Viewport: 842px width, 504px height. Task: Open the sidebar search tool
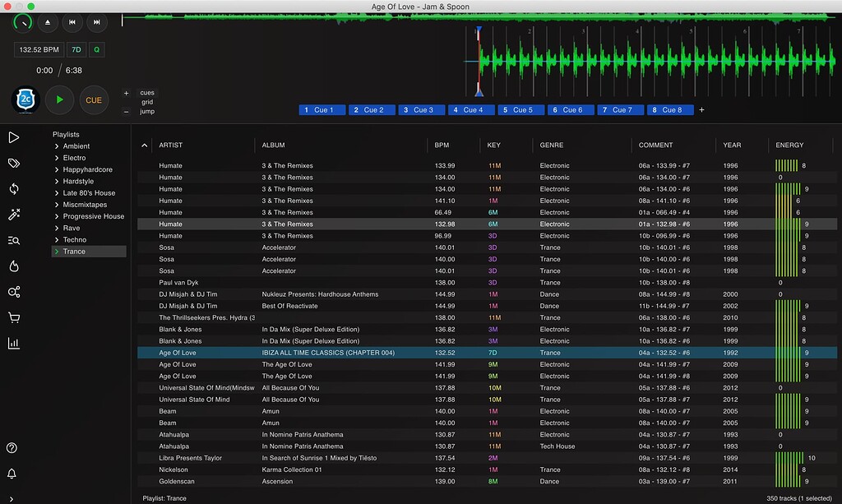[14, 240]
